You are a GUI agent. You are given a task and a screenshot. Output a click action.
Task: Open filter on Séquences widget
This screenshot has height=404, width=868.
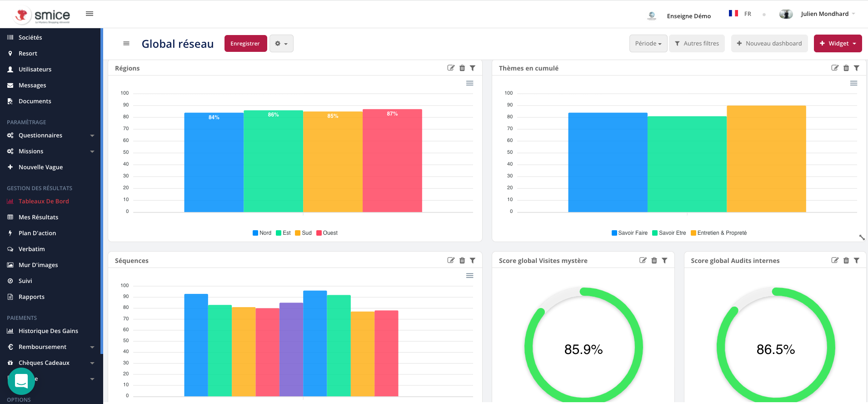(473, 261)
